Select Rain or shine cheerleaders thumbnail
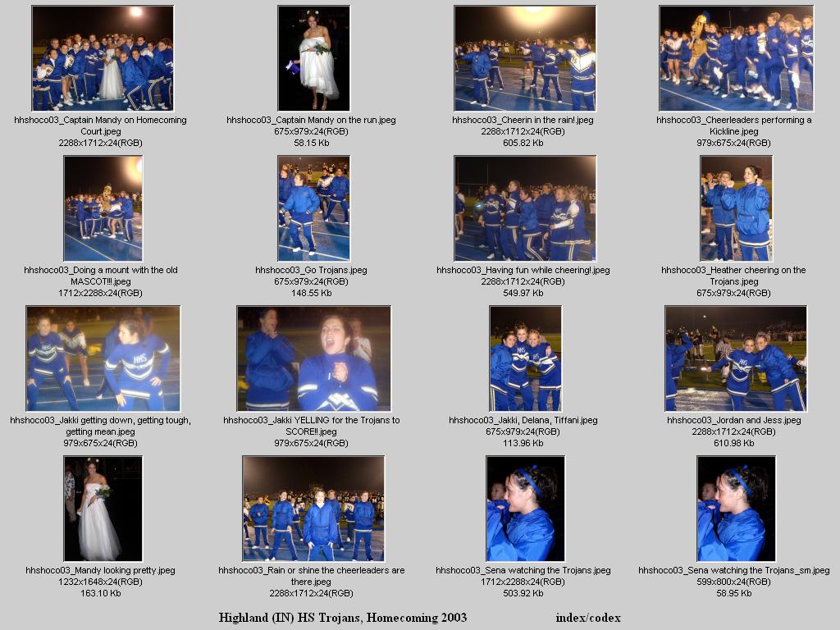 click(x=313, y=509)
